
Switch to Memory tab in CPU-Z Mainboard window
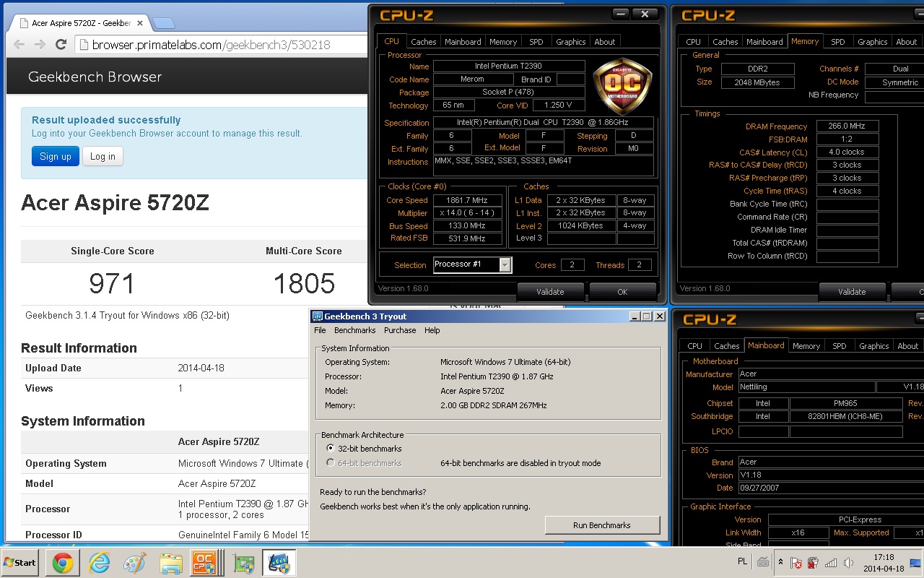click(806, 346)
